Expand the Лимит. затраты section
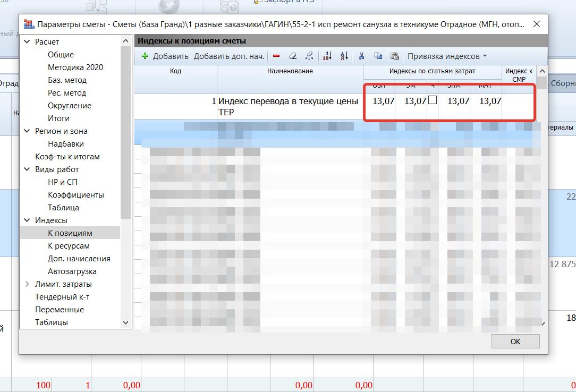The width and height of the screenshot is (576, 392). point(27,284)
